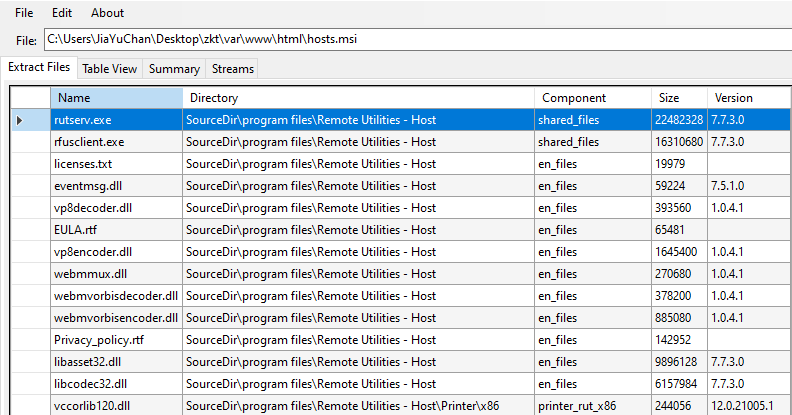Sort by the Component column header

pos(592,98)
